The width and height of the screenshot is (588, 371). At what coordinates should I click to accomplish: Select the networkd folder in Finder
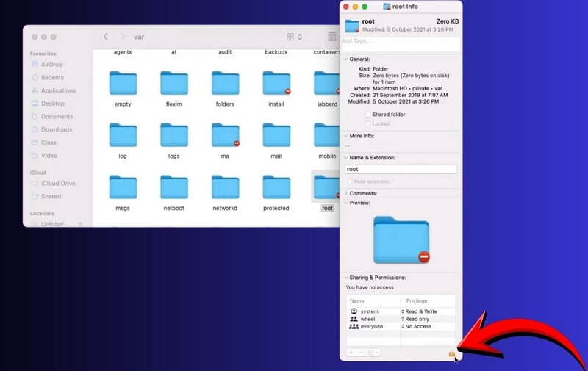click(x=225, y=187)
